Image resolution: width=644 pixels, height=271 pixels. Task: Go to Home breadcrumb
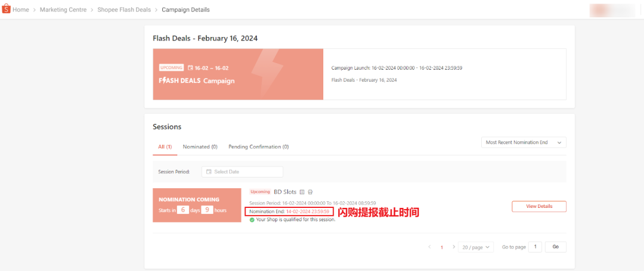20,10
